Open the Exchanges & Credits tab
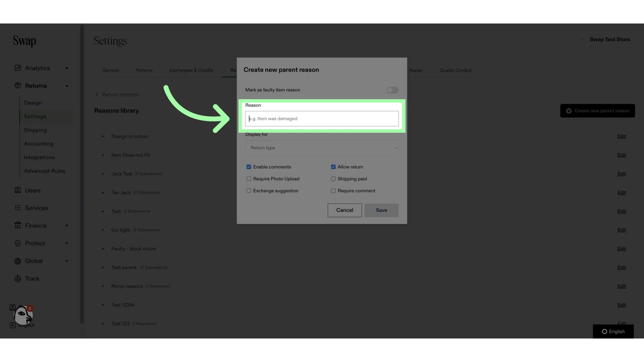 click(x=191, y=70)
